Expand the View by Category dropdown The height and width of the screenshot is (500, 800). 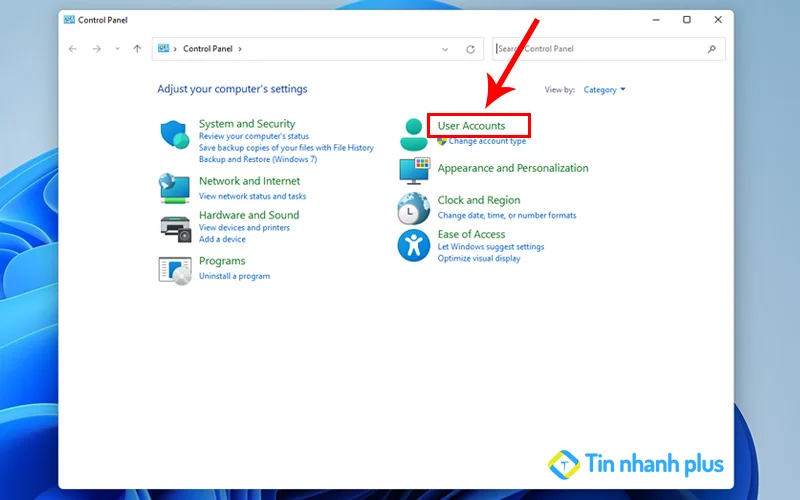[x=604, y=90]
